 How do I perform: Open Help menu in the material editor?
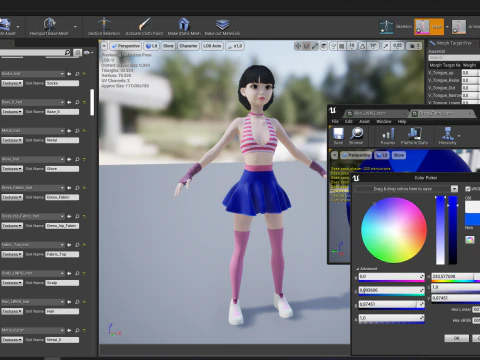[x=402, y=121]
